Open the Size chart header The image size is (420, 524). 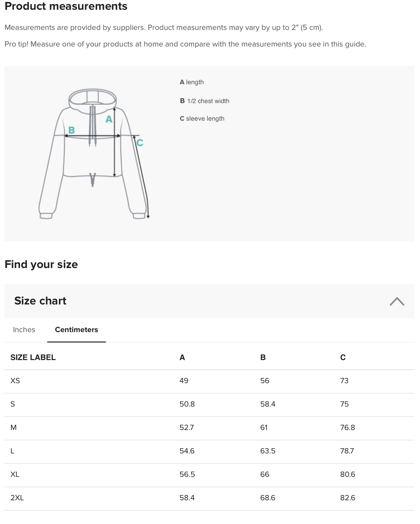point(40,301)
